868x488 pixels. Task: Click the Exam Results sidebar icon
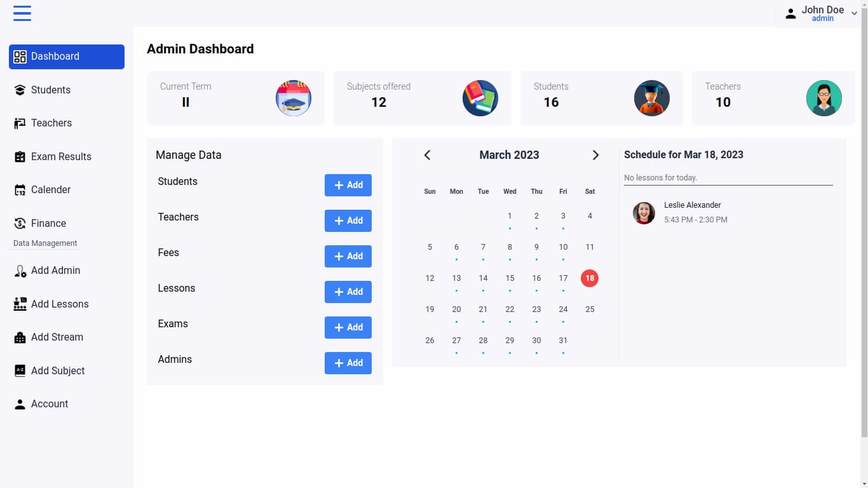(x=20, y=157)
